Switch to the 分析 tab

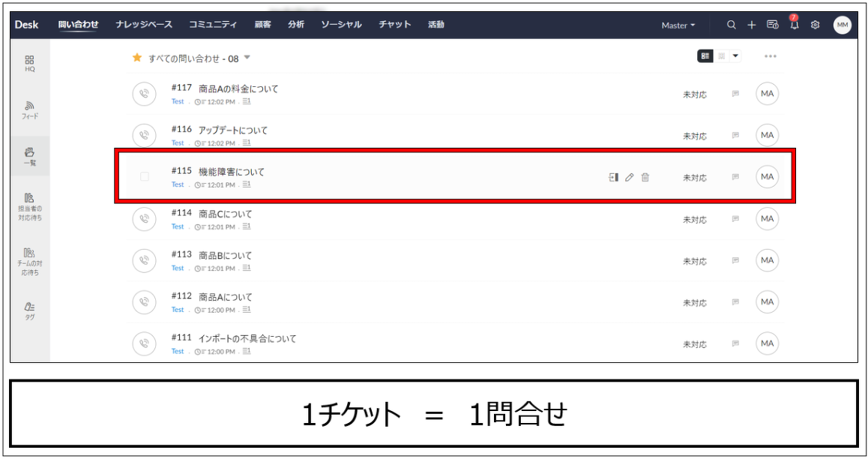pos(296,24)
